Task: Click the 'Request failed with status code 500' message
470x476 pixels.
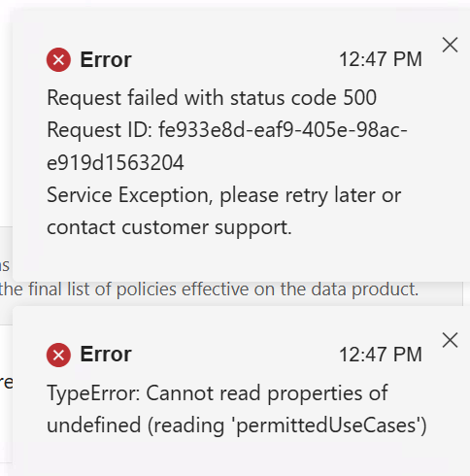Action: point(212,98)
